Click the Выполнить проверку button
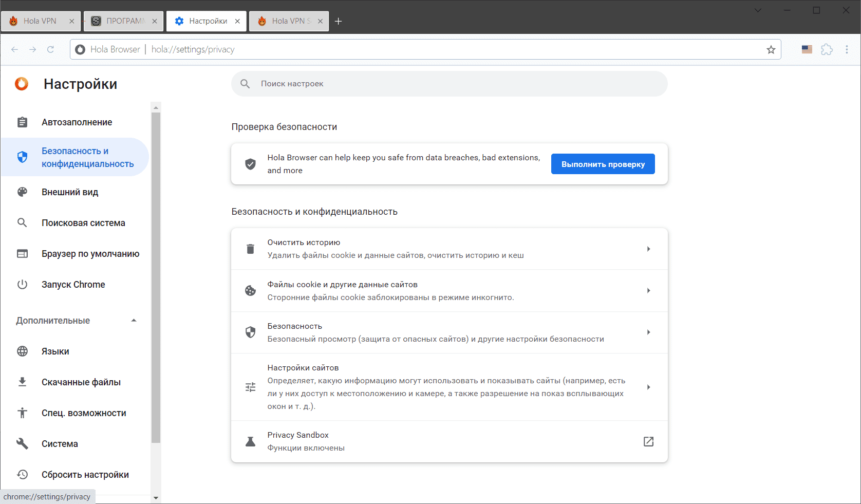The image size is (861, 504). 603,164
